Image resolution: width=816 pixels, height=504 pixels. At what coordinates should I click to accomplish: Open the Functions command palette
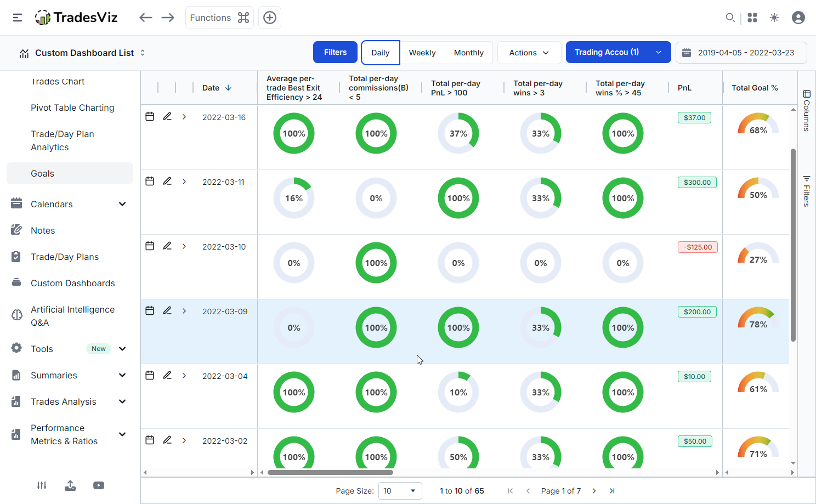pyautogui.click(x=219, y=18)
